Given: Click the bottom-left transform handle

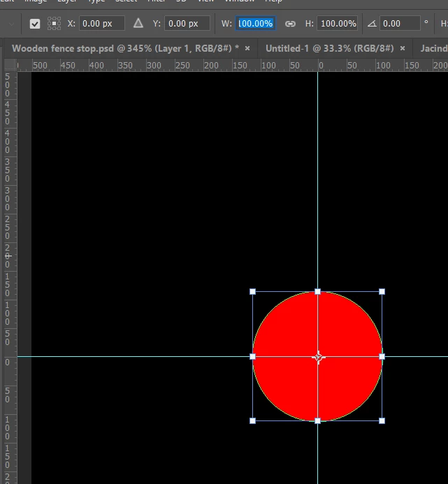Looking at the screenshot, I should pyautogui.click(x=252, y=420).
